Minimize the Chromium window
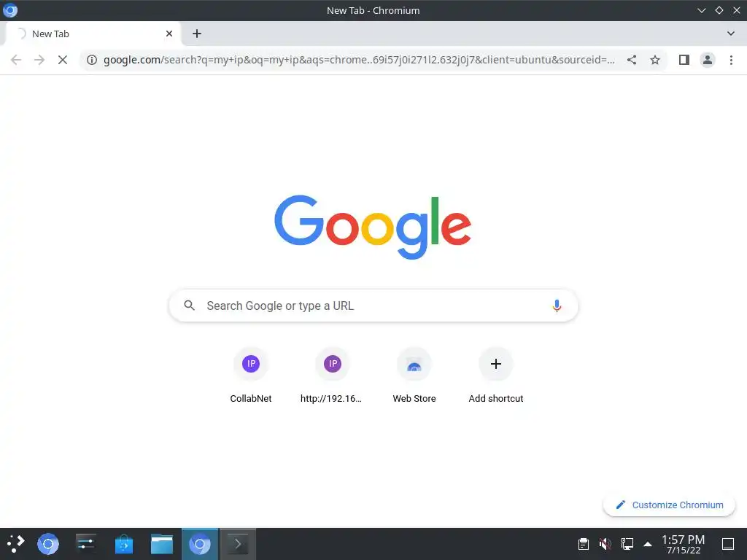747x560 pixels. (x=701, y=10)
